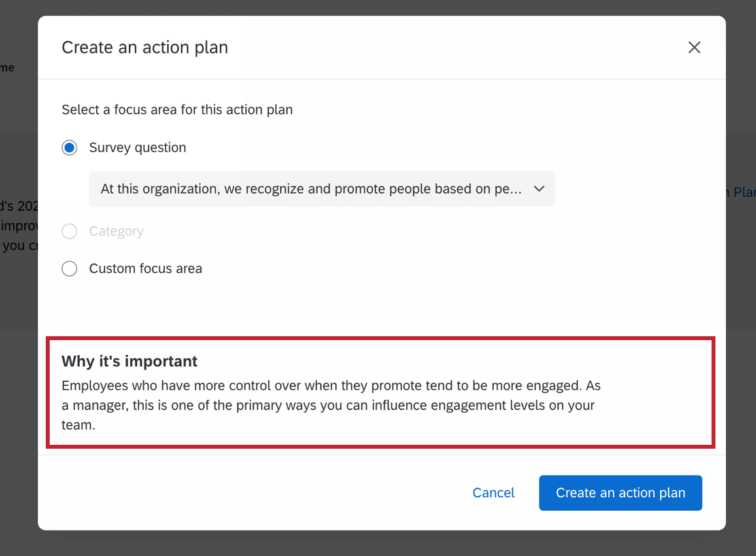Click the employee engagement explanation paragraph
The height and width of the screenshot is (556, 756).
click(330, 404)
